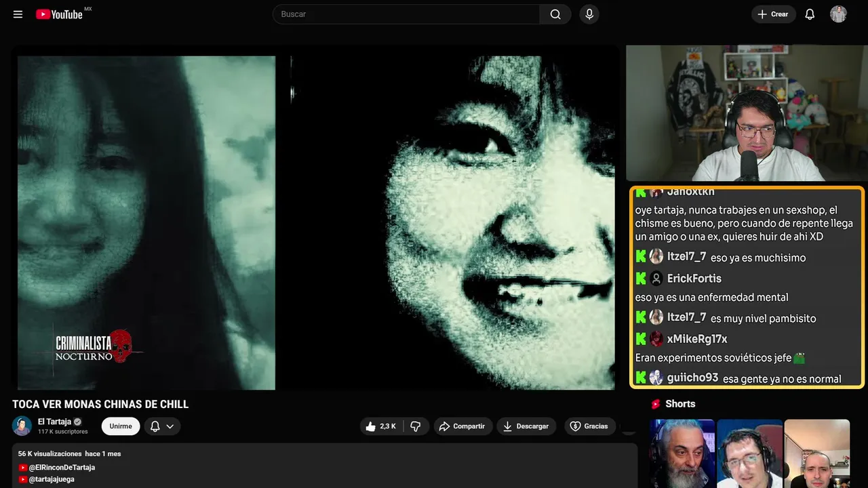Share the video with Compartir

tap(463, 426)
